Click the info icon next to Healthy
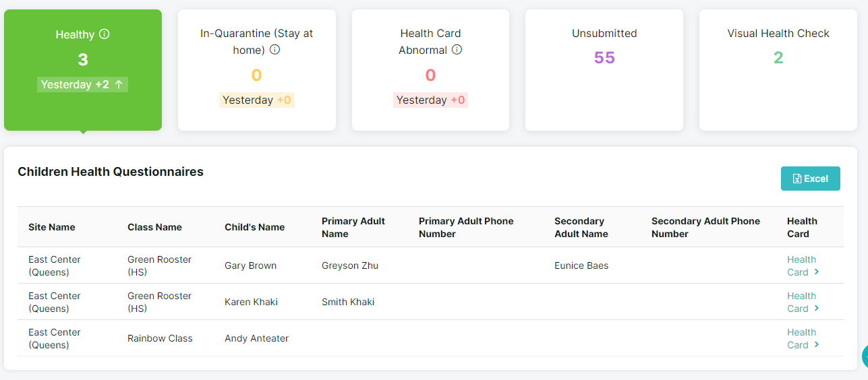 click(x=104, y=34)
